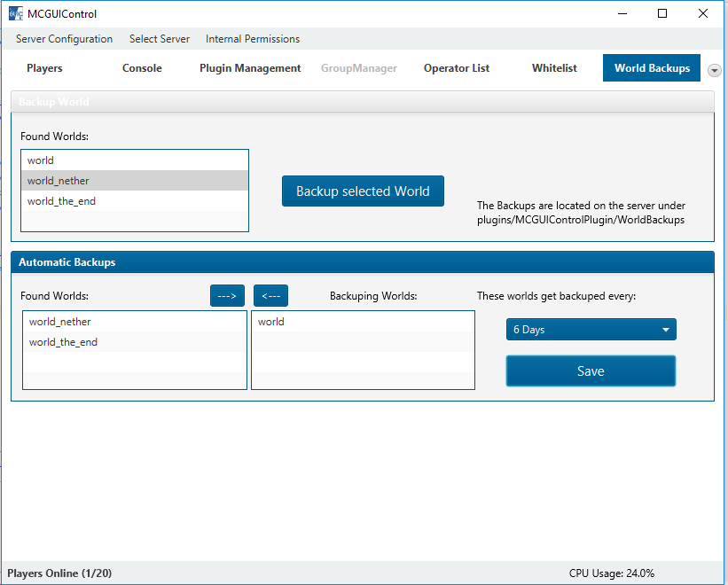Click the Backup selected World button

pos(363,191)
